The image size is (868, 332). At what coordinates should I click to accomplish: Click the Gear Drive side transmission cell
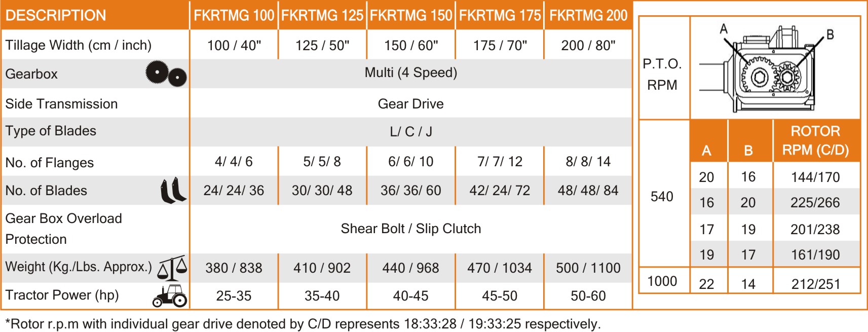point(411,104)
